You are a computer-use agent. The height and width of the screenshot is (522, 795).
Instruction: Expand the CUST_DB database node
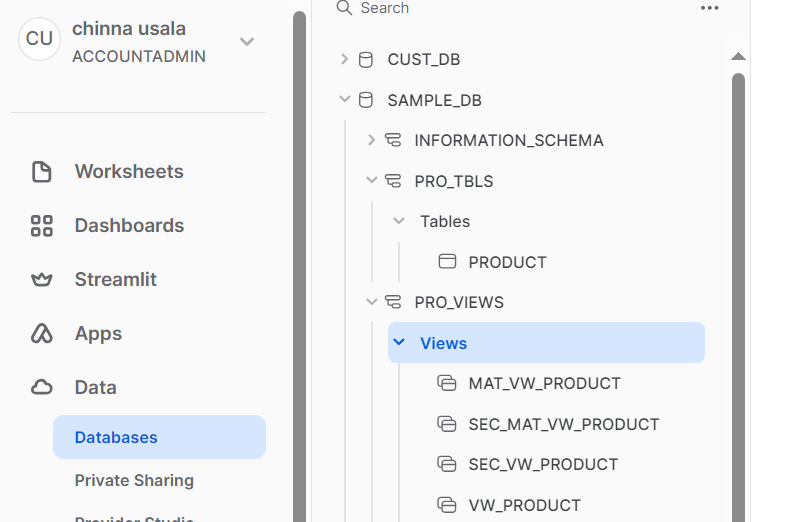[x=344, y=59]
